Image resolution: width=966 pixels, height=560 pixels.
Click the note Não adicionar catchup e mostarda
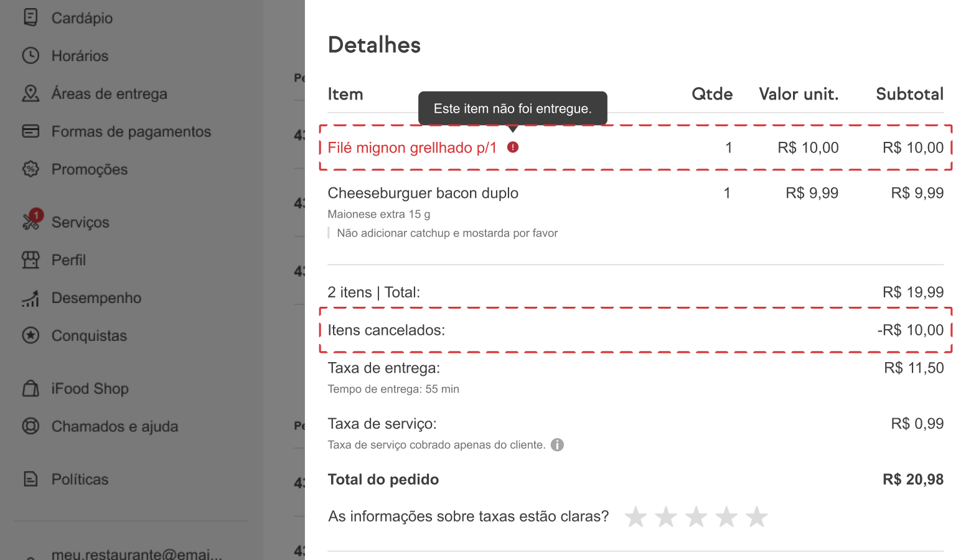[x=448, y=233]
